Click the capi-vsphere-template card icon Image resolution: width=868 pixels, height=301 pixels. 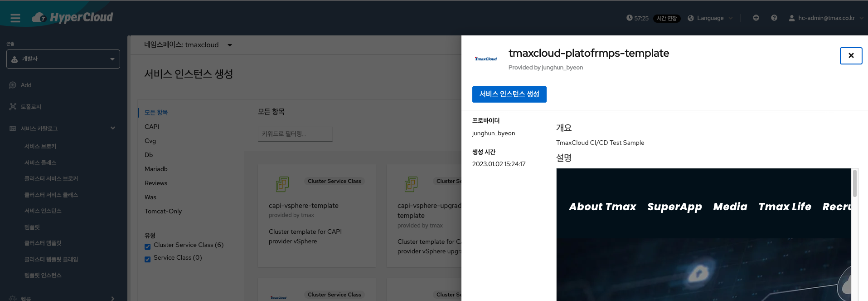[282, 184]
